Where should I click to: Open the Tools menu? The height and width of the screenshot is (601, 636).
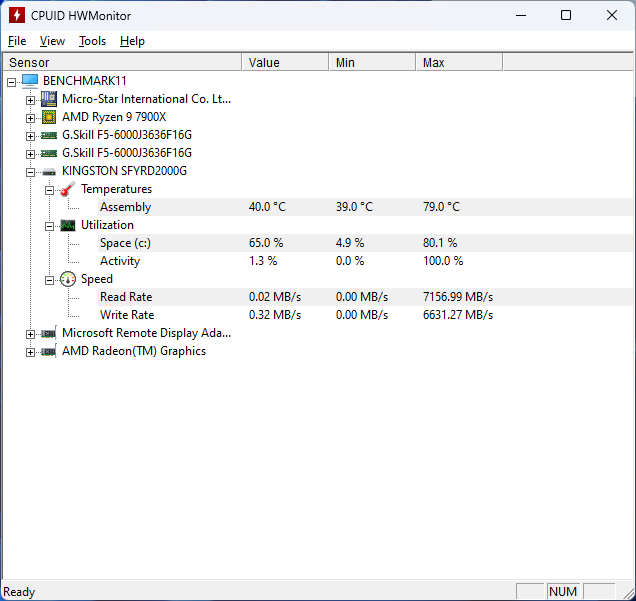(92, 41)
